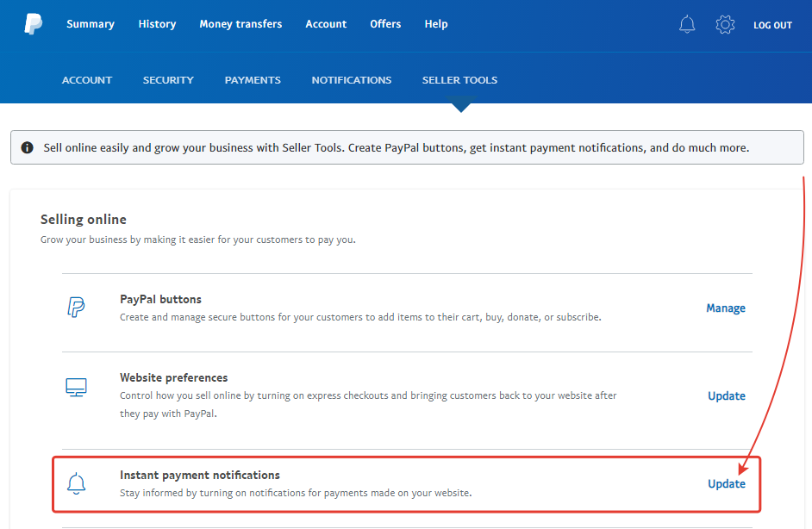The width and height of the screenshot is (812, 529).
Task: Click the PayPal logo icon
Action: coord(33,24)
